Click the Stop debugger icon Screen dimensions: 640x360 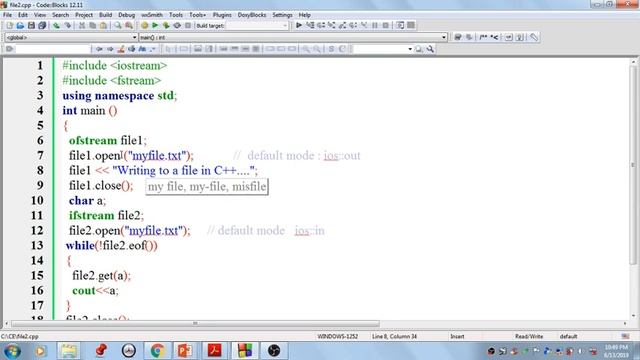tap(385, 25)
